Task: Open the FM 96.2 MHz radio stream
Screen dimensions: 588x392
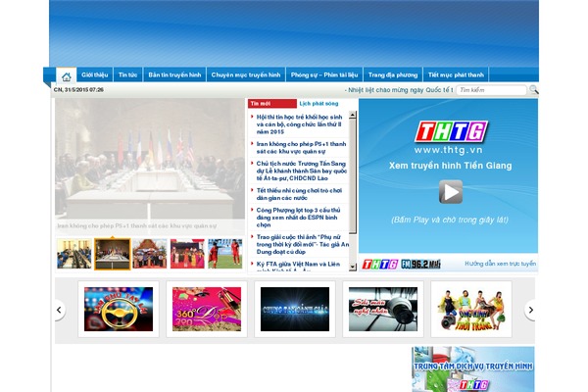Action: [420, 264]
